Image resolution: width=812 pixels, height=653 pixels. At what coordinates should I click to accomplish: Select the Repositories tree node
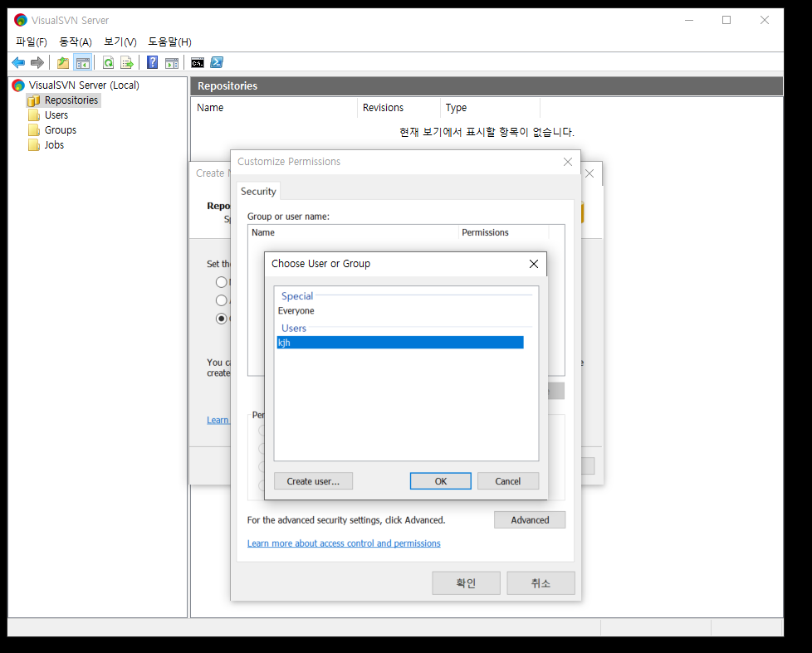click(71, 100)
